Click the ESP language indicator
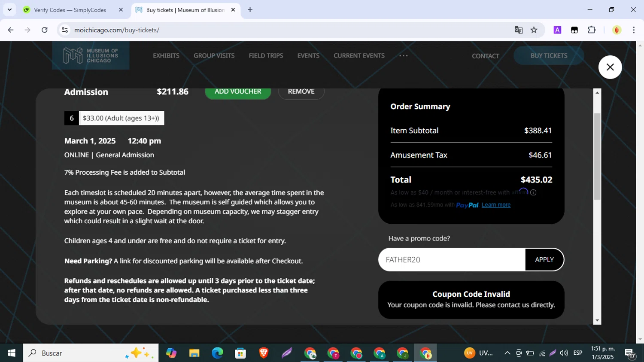 pos(578,353)
